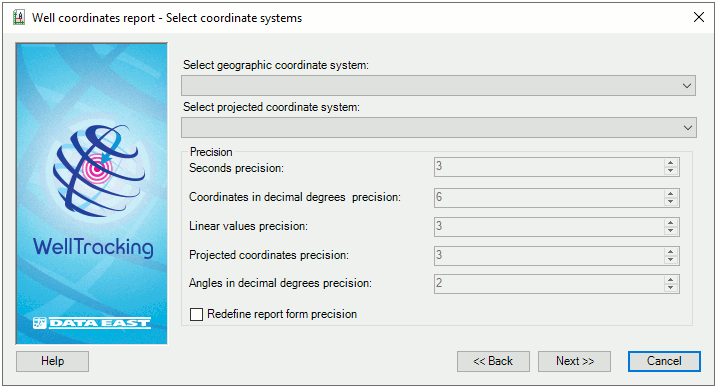The height and width of the screenshot is (387, 716).
Task: Increase Projected coordinates precision with up arrow
Action: (670, 251)
